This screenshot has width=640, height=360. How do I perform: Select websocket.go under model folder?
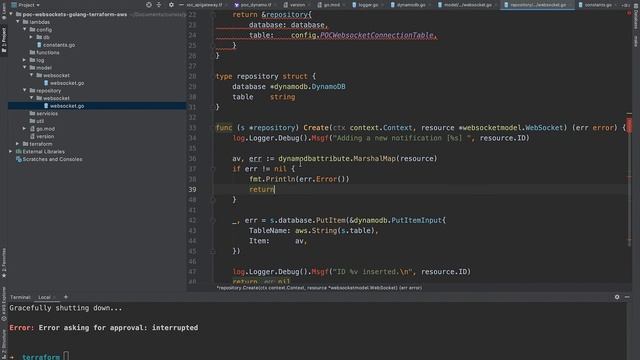pos(67,83)
